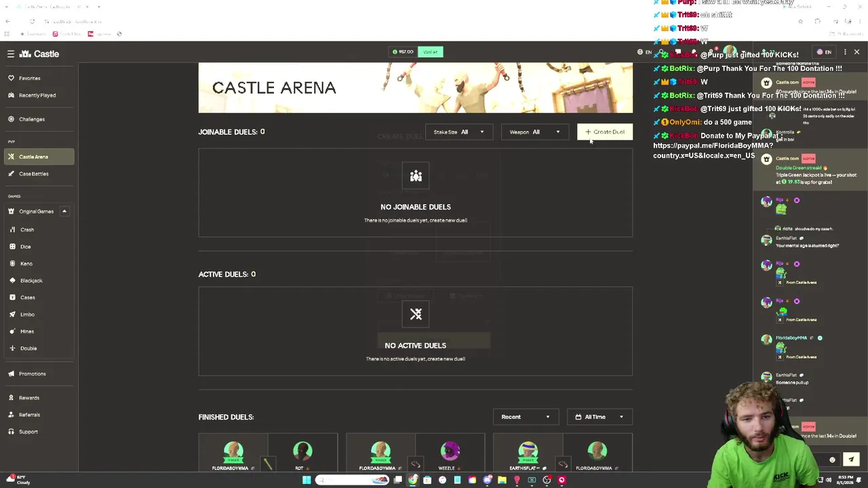Image resolution: width=868 pixels, height=488 pixels.
Task: Click the CASTLE ARENA banner
Action: [416, 87]
